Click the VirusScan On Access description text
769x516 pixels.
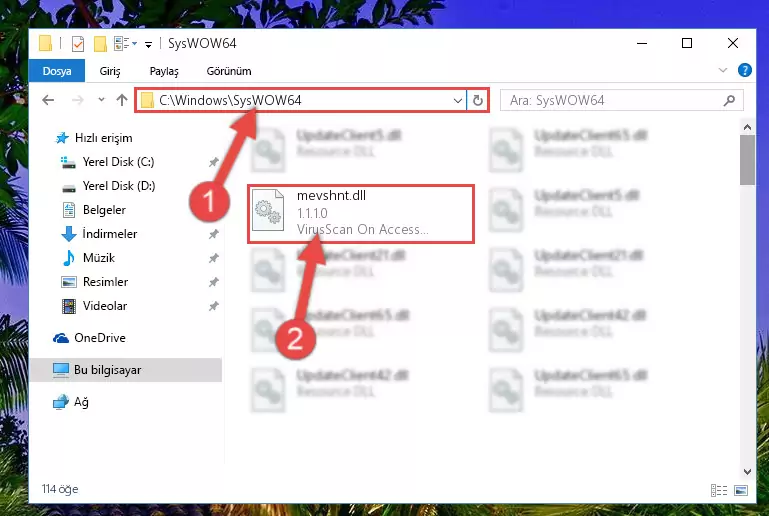coord(362,230)
